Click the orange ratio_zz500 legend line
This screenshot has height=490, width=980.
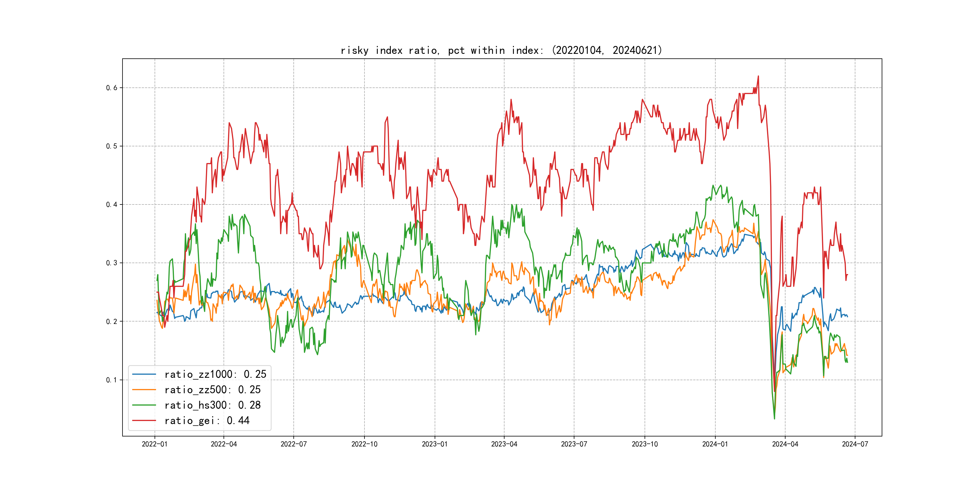point(144,390)
